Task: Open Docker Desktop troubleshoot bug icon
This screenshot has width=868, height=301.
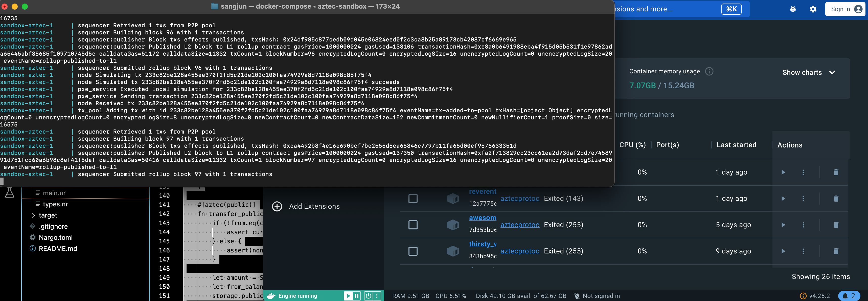Action: point(792,9)
